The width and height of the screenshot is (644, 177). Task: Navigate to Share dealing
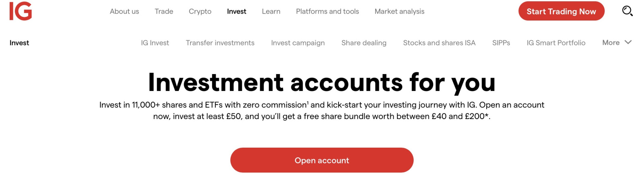pyautogui.click(x=364, y=43)
